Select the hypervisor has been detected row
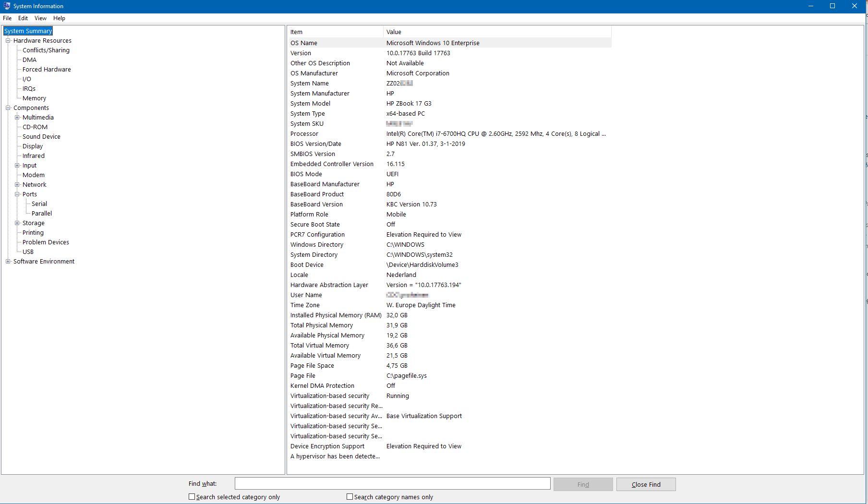Viewport: 868px width, 504px height. click(449, 456)
